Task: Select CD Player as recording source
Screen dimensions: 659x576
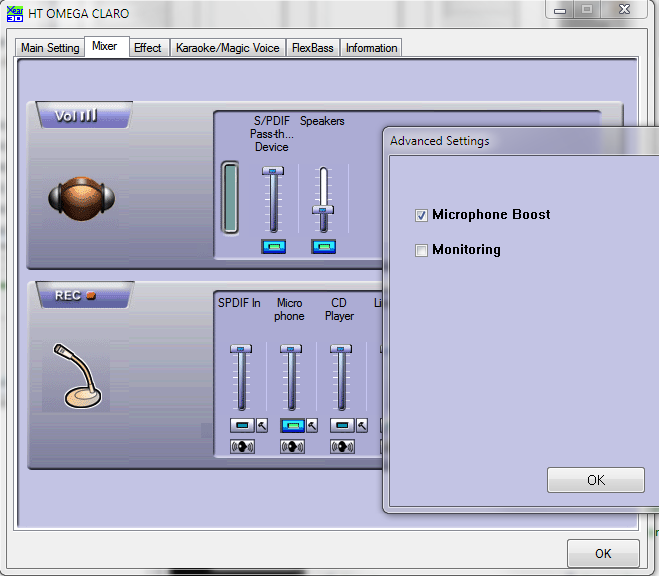Action: tap(342, 426)
